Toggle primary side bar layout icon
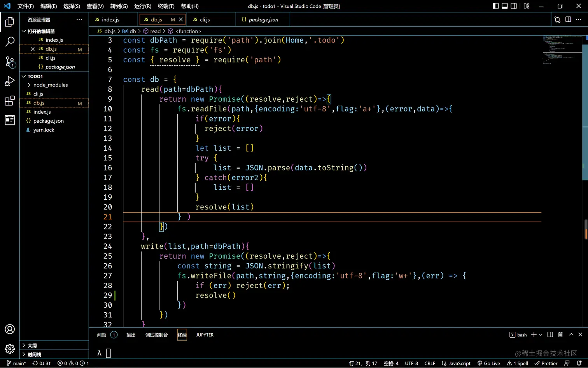The height and width of the screenshot is (368, 588). (x=495, y=6)
